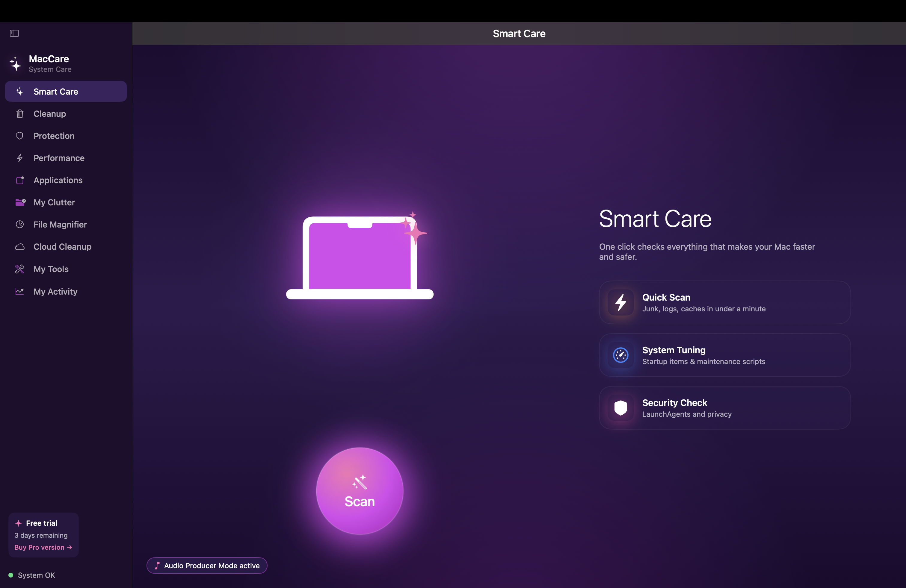Click 'Junk, logs, caches in under a minute'
The height and width of the screenshot is (588, 906).
coord(704,309)
